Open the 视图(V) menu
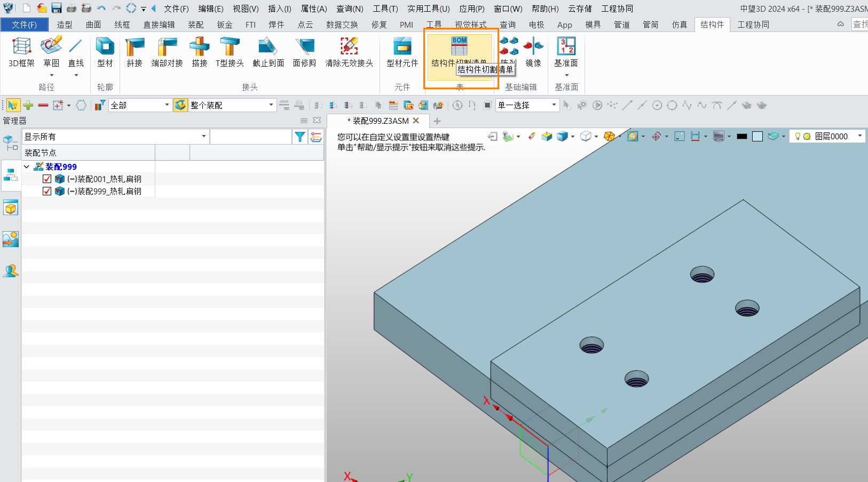This screenshot has width=868, height=482. (x=246, y=9)
